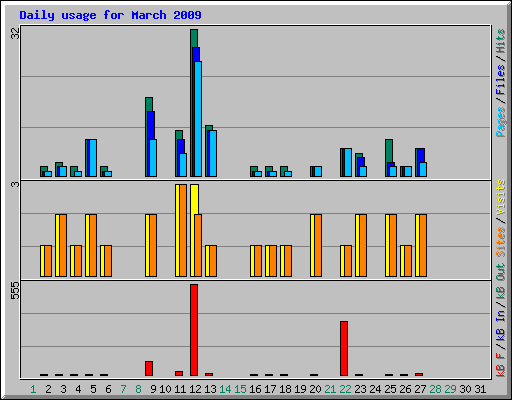The height and width of the screenshot is (400, 512).
Task: Click the small red bar for day 9
Action: point(149,368)
